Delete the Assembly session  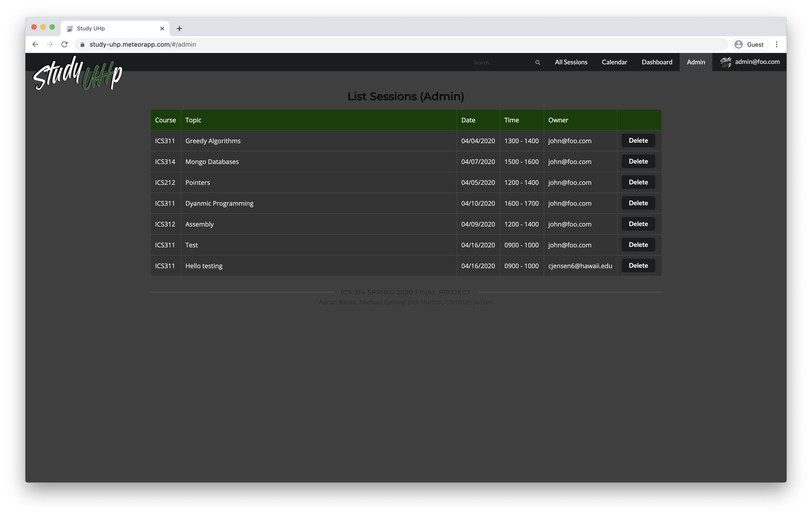tap(638, 224)
